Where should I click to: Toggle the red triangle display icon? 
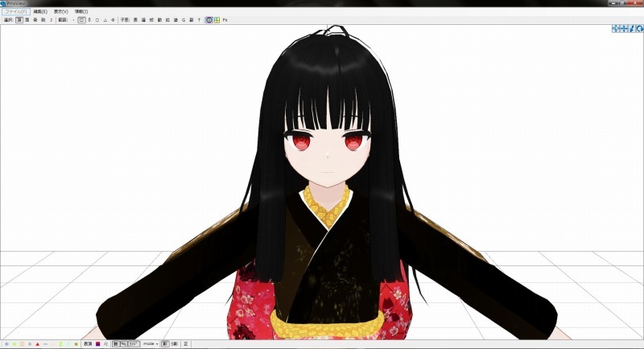click(x=38, y=344)
